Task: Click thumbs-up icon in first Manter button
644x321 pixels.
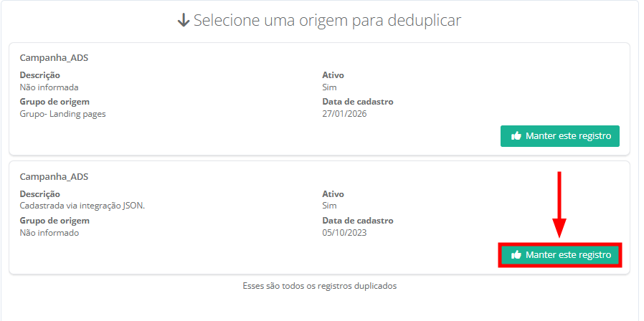Action: tap(516, 135)
